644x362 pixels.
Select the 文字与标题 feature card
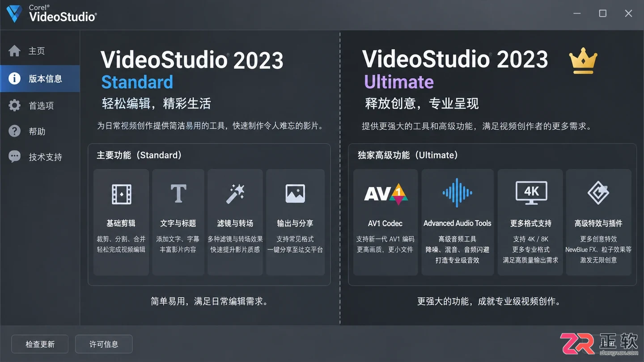click(x=178, y=222)
